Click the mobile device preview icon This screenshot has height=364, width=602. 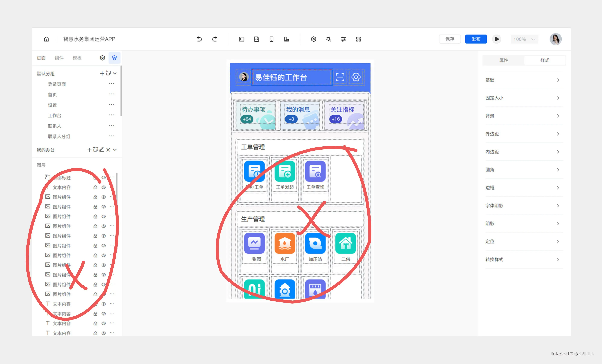pos(272,39)
